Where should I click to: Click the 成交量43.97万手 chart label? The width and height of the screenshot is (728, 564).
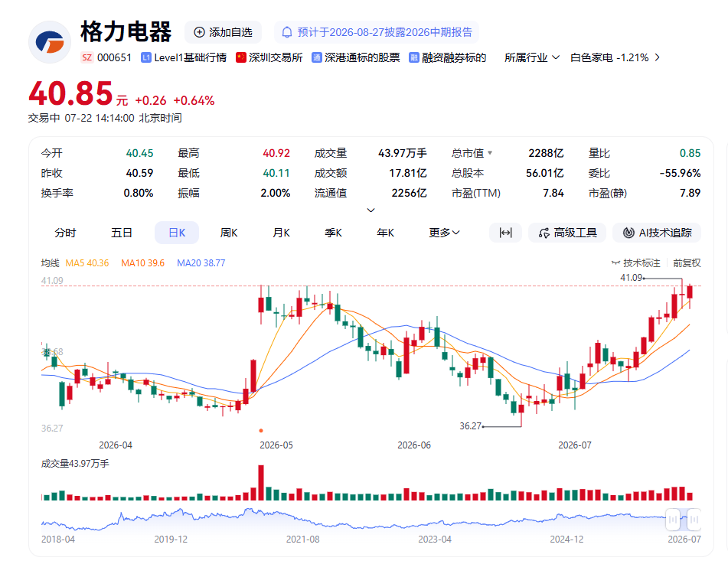(75, 464)
